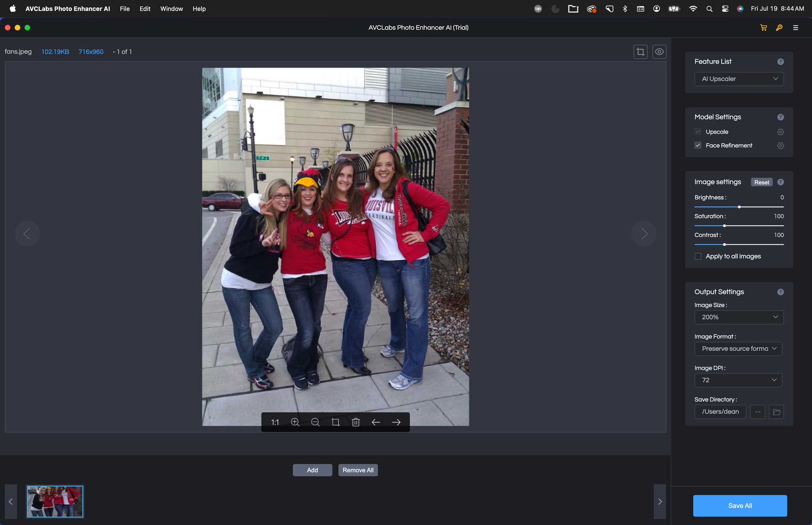Click the Remove All button
Image resolution: width=812 pixels, height=525 pixels.
(358, 470)
